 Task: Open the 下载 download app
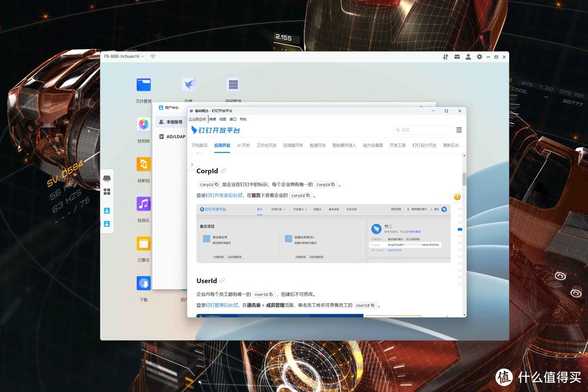(x=144, y=284)
